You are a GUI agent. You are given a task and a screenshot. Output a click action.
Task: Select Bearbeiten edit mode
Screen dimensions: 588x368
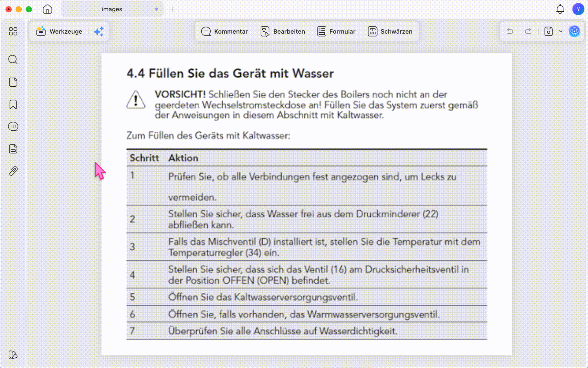[283, 31]
